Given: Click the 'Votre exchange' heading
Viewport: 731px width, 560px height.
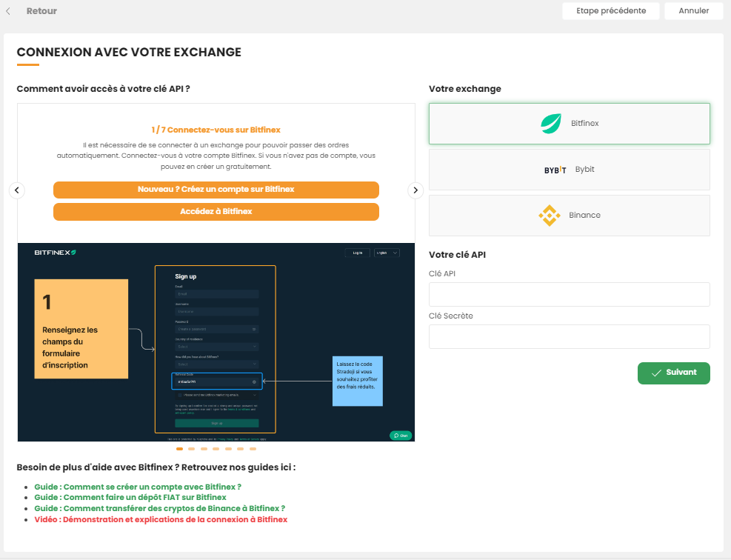Looking at the screenshot, I should tap(465, 89).
